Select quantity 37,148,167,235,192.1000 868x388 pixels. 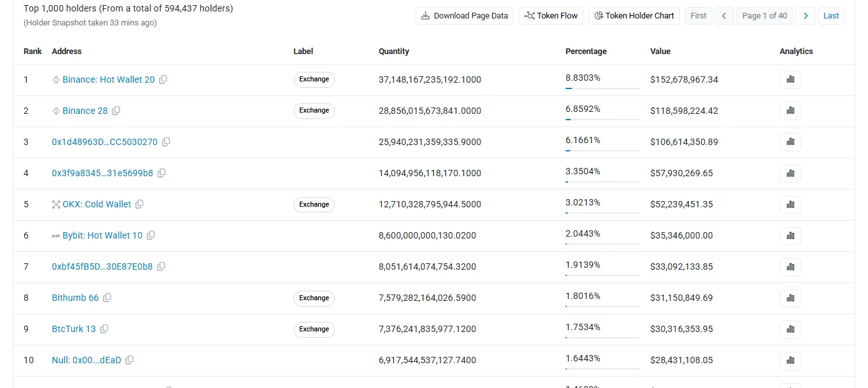click(x=430, y=80)
